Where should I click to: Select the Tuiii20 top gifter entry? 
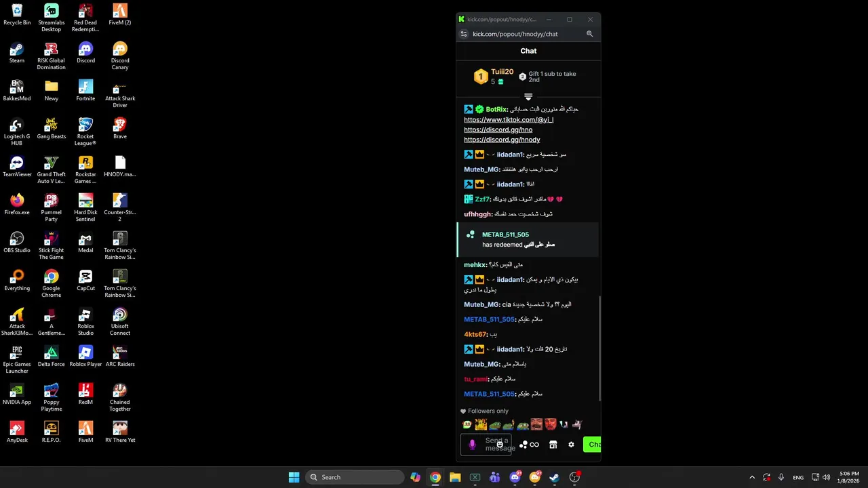[494, 76]
